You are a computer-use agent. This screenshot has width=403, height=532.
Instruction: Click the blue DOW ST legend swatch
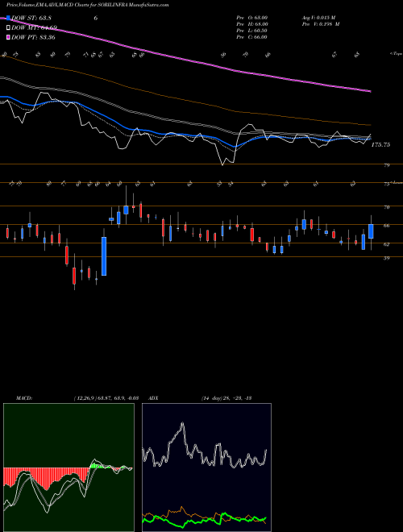point(9,19)
